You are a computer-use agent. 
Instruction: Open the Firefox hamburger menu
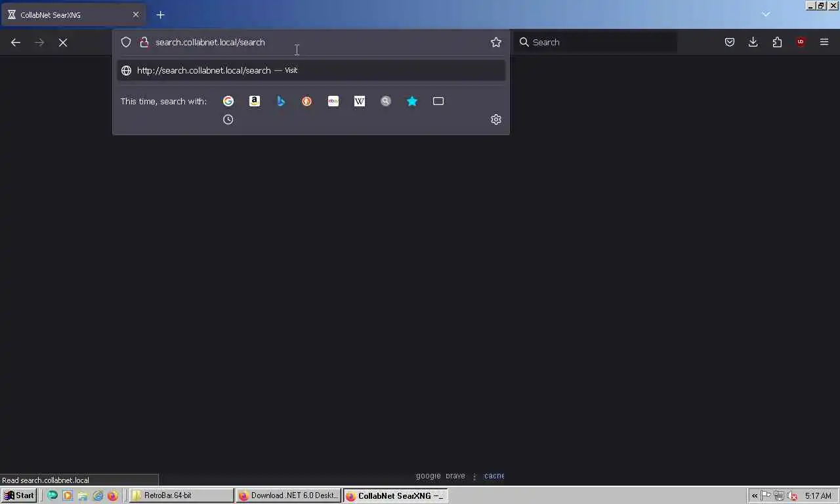[x=824, y=42]
